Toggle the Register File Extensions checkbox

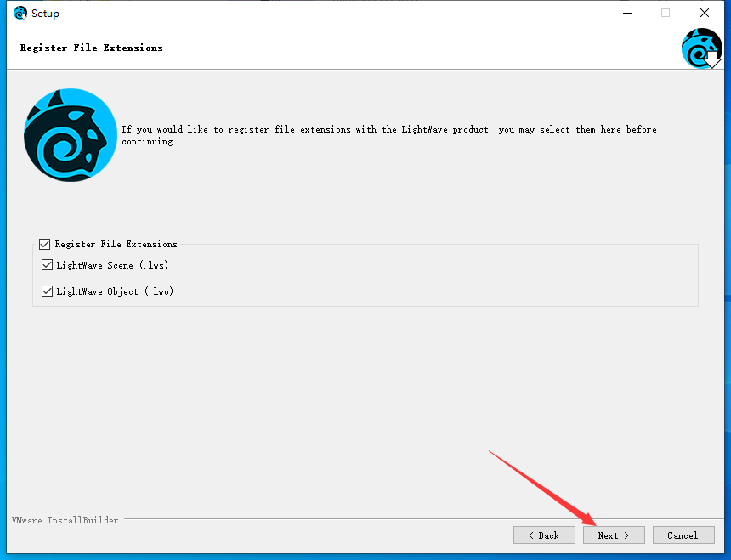(45, 244)
